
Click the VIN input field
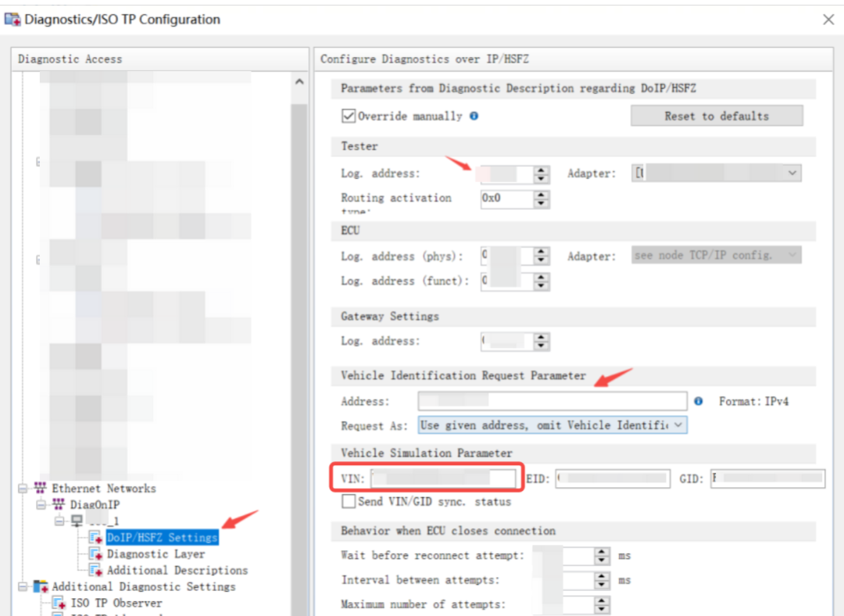pyautogui.click(x=443, y=478)
